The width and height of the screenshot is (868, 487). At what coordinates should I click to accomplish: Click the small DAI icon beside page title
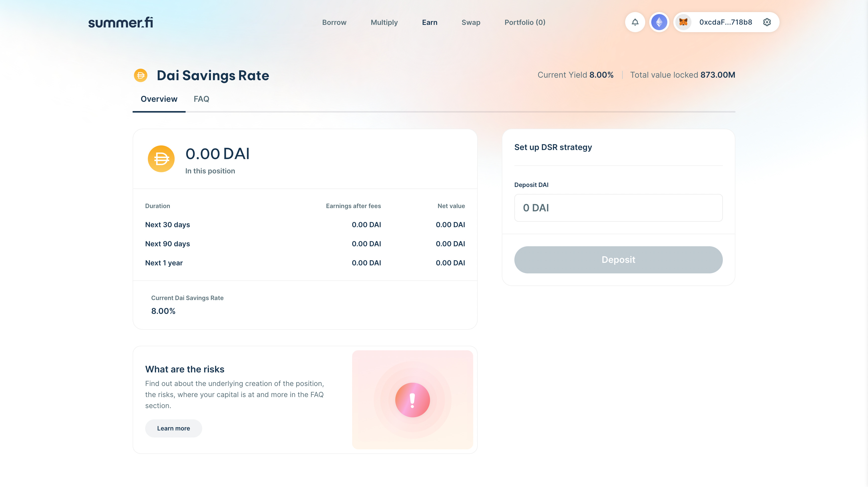[x=140, y=75]
